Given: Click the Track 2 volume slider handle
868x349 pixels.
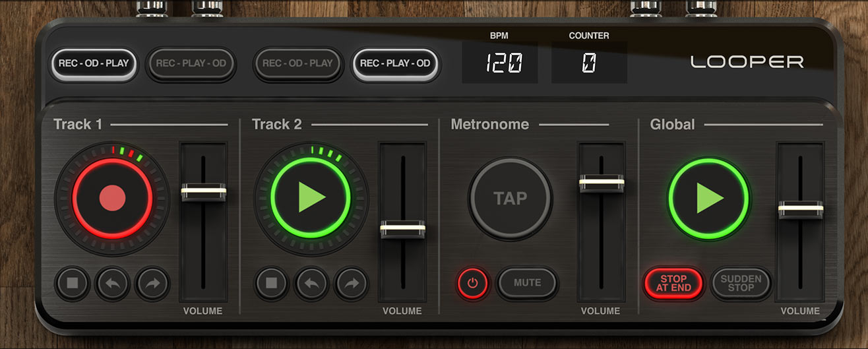Looking at the screenshot, I should [x=402, y=229].
